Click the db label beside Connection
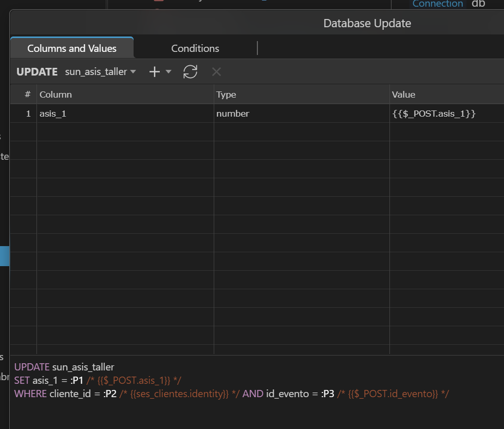504x429 pixels. [x=478, y=4]
